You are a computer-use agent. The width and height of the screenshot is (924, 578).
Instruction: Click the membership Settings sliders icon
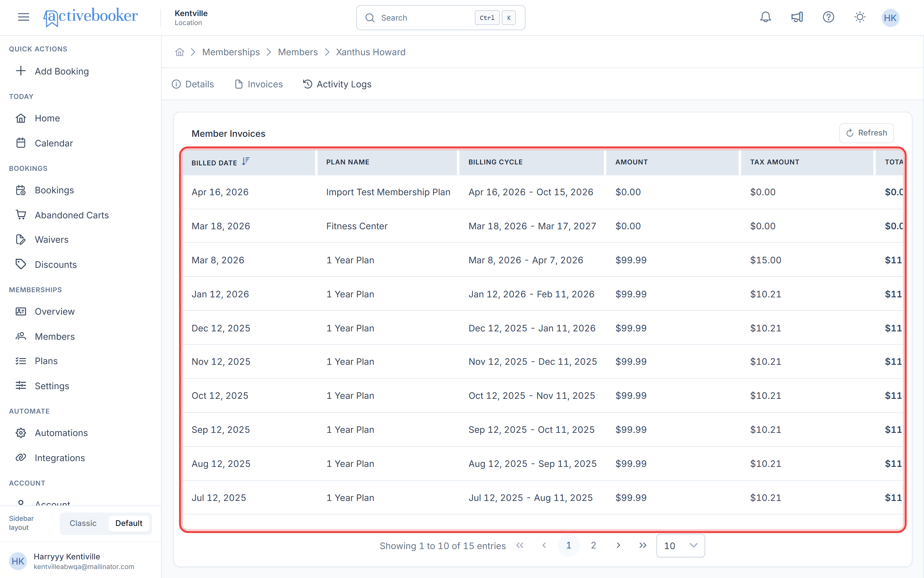(x=21, y=385)
